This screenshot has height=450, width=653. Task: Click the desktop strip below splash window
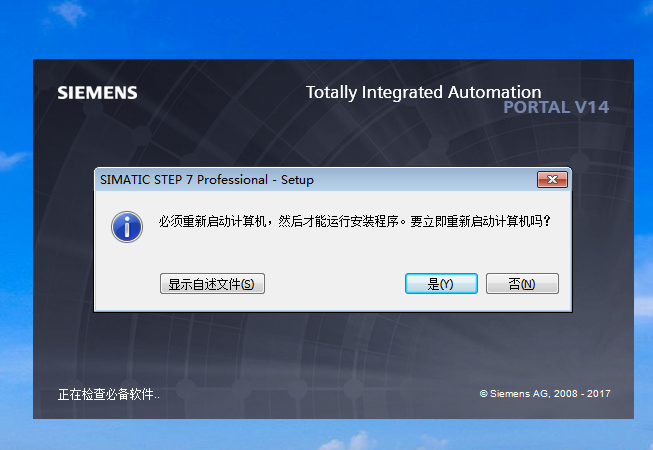click(x=330, y=435)
